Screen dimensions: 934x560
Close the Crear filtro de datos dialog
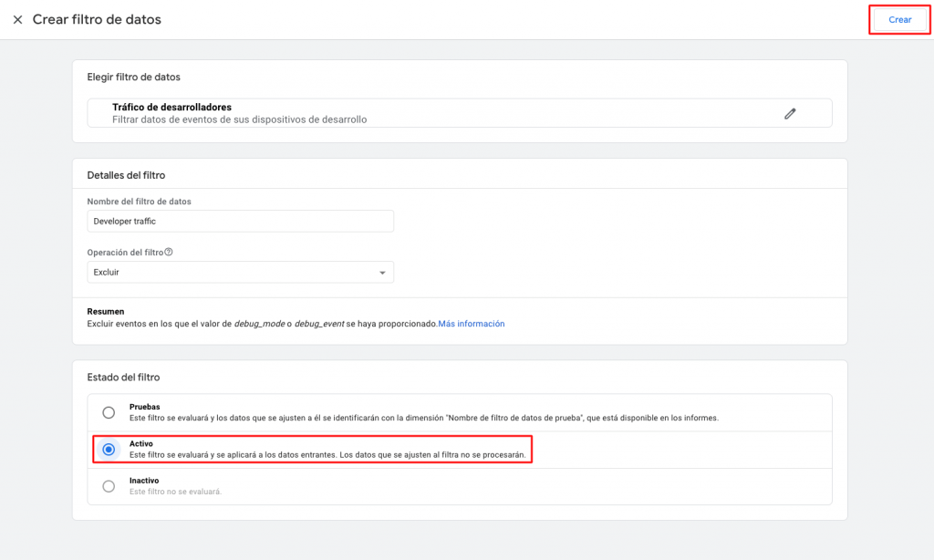click(x=17, y=20)
